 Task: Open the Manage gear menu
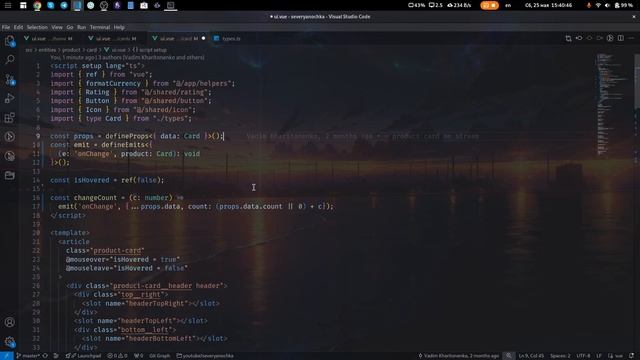[x=9, y=342]
